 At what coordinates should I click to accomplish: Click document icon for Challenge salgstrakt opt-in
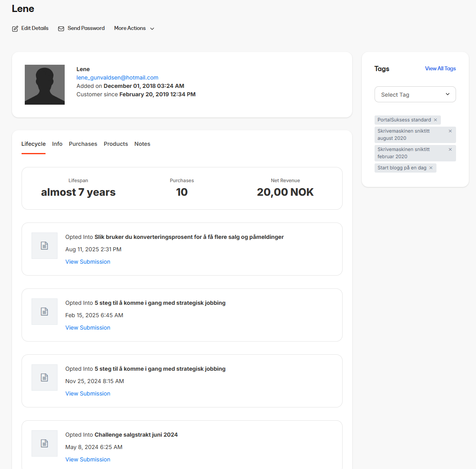[x=44, y=443]
